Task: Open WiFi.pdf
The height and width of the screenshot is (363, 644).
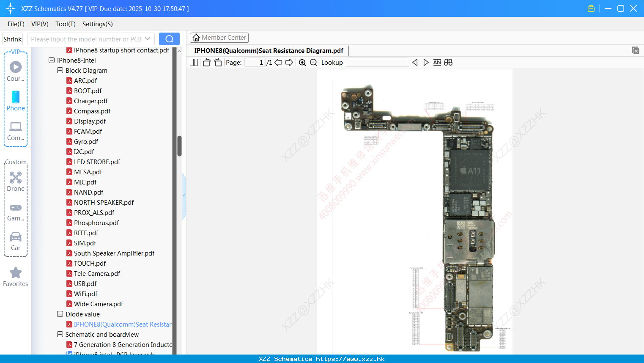Action: tap(85, 294)
